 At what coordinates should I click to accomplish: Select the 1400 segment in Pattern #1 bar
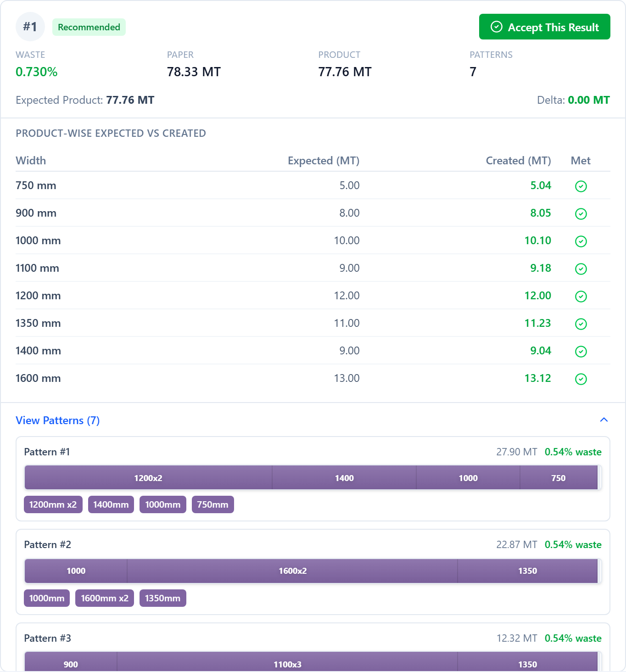pos(344,478)
